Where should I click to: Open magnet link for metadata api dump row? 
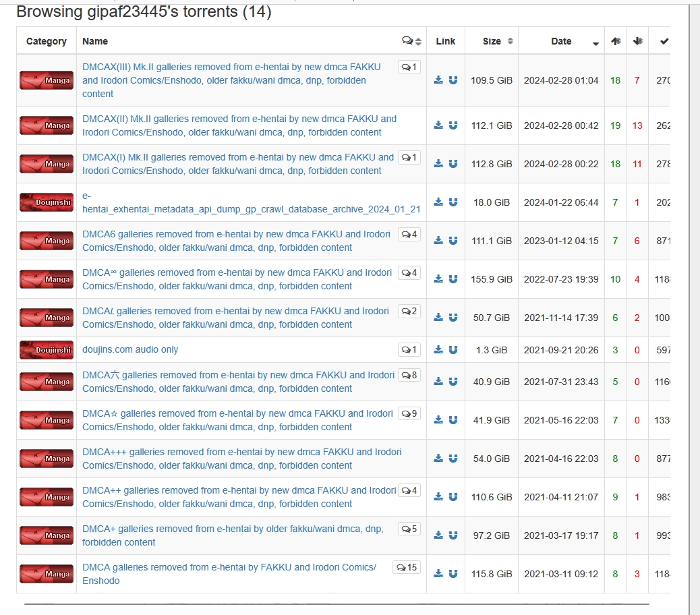453,202
